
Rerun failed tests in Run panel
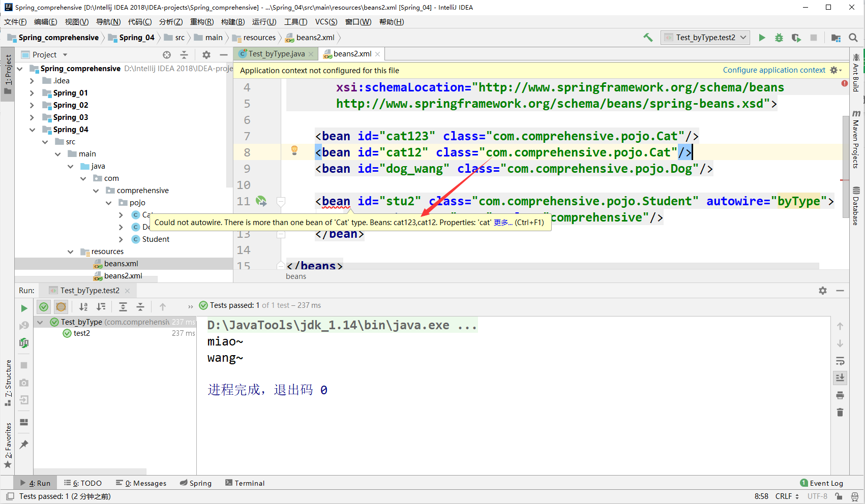click(24, 325)
